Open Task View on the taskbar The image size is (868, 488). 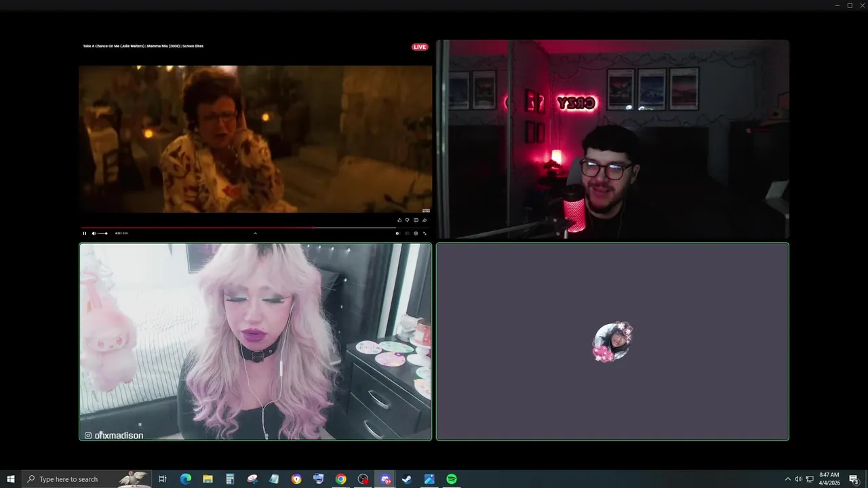[x=163, y=479]
